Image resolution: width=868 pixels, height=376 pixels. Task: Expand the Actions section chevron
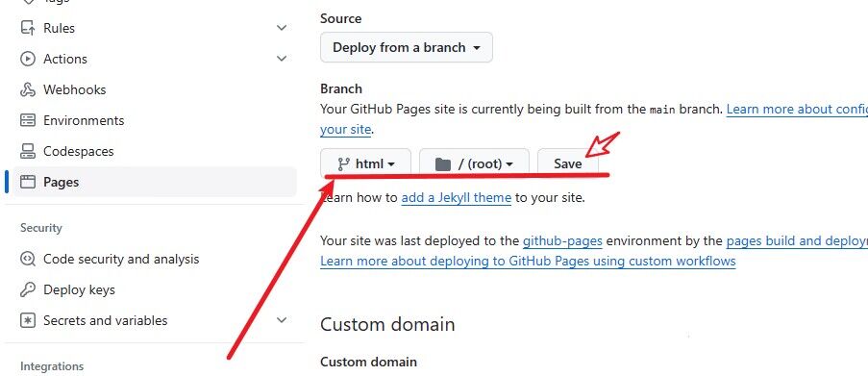(282, 59)
